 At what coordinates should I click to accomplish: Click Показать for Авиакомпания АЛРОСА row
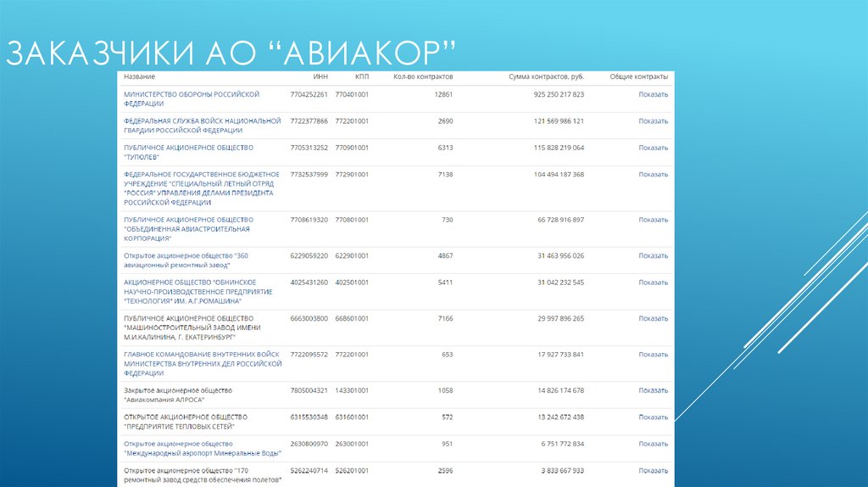click(654, 390)
